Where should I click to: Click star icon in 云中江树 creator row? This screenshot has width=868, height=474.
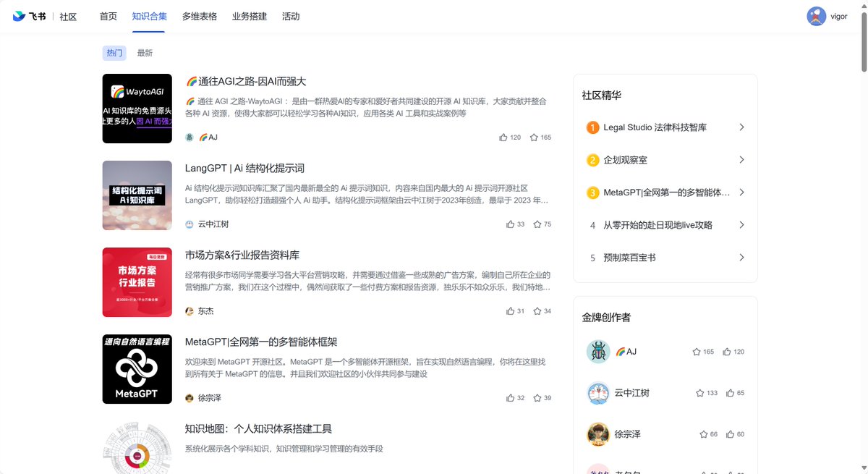(x=700, y=393)
